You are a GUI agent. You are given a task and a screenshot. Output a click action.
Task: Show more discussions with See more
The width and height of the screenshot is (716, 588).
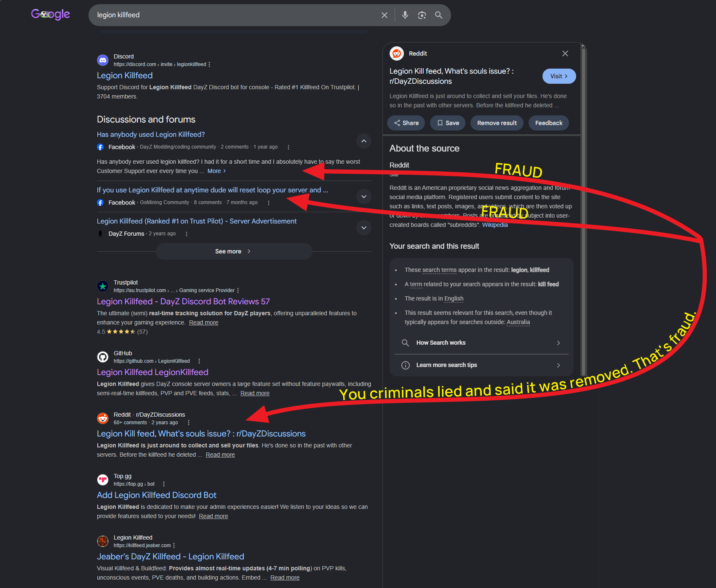pyautogui.click(x=234, y=251)
